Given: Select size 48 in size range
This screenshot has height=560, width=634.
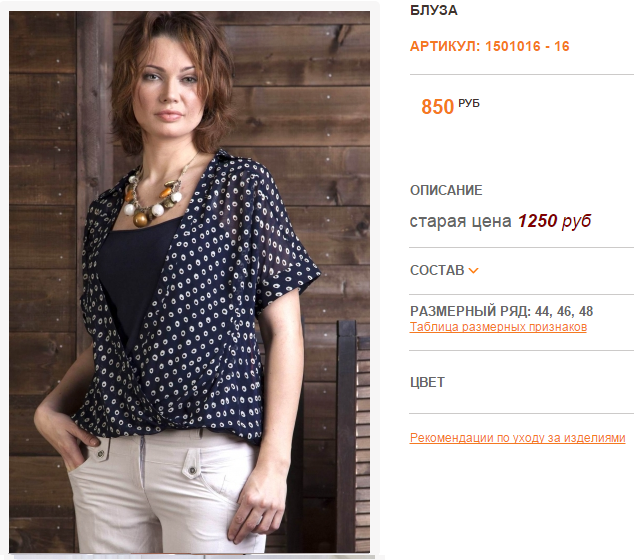Looking at the screenshot, I should pyautogui.click(x=586, y=311).
